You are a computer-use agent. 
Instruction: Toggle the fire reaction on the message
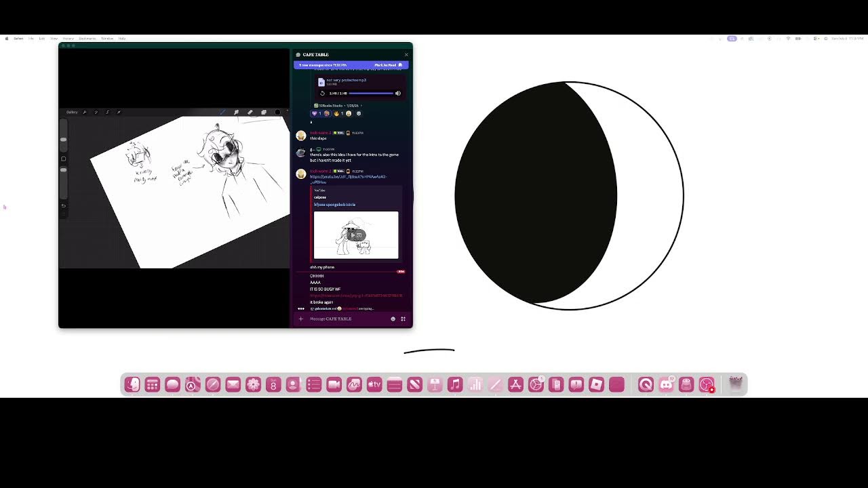pyautogui.click(x=342, y=113)
